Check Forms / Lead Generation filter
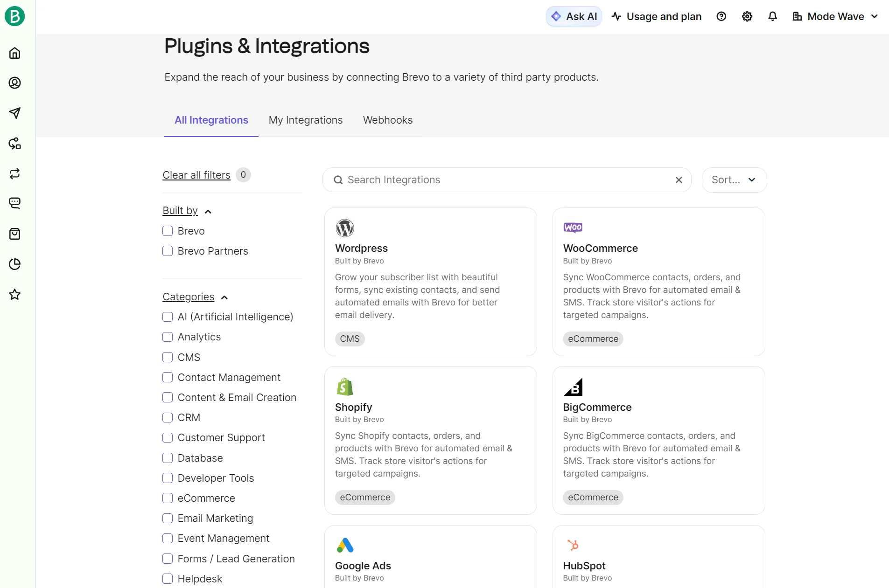 pyautogui.click(x=168, y=559)
